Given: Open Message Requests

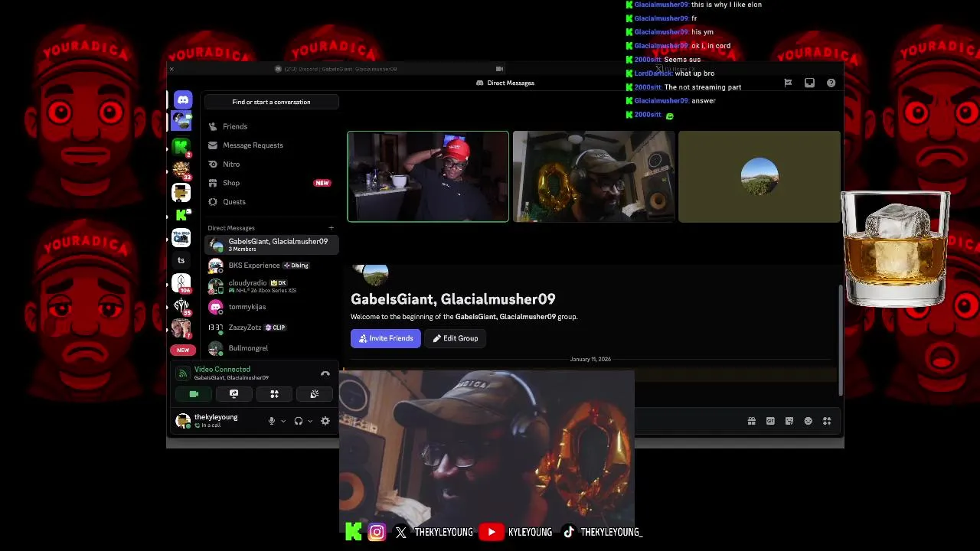Looking at the screenshot, I should coord(272,145).
